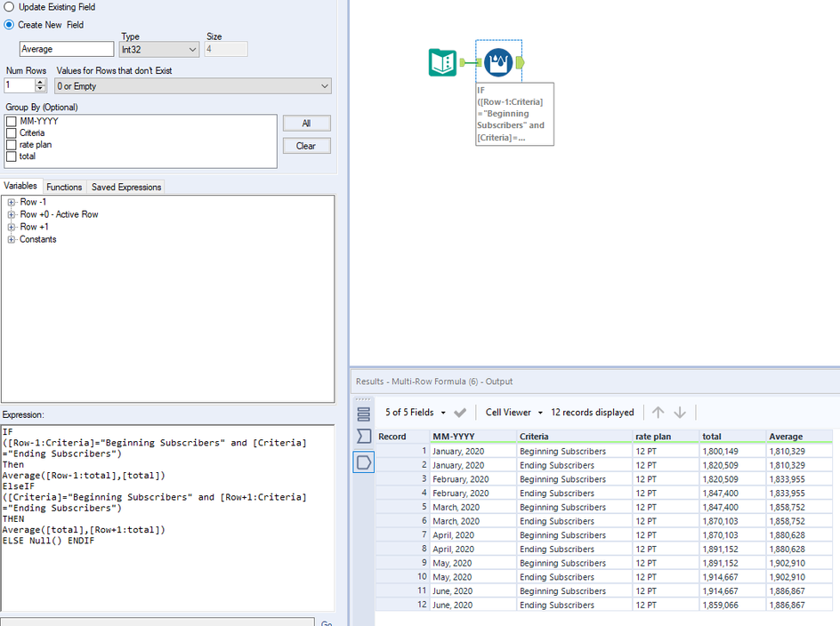This screenshot has width=840, height=626.
Task: Select Create New Field radio option
Action: click(x=9, y=25)
